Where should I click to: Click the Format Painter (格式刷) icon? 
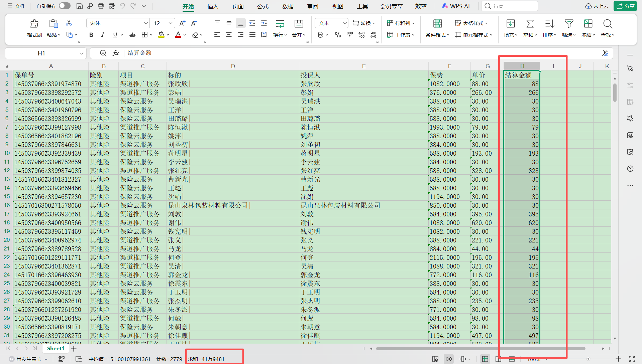(x=34, y=24)
